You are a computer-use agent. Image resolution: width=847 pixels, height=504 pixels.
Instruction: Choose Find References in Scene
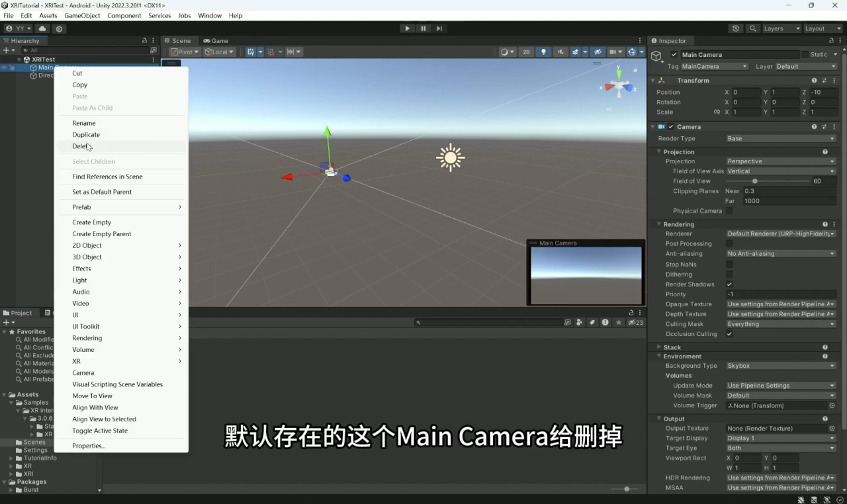tap(122, 177)
